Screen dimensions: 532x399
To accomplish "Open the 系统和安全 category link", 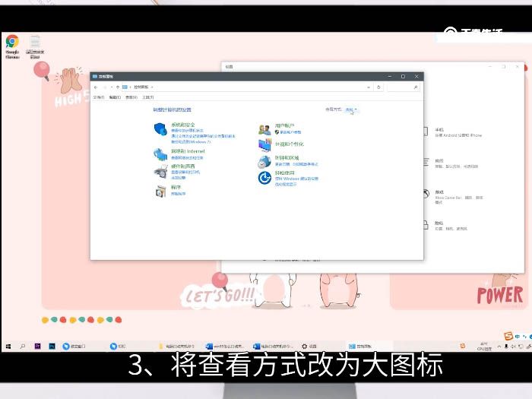I will click(x=183, y=125).
